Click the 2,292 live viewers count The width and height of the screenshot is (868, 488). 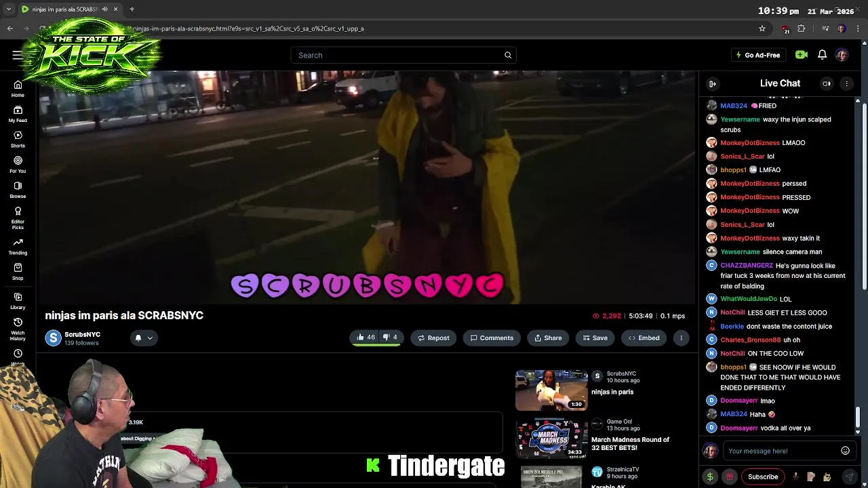click(x=606, y=316)
